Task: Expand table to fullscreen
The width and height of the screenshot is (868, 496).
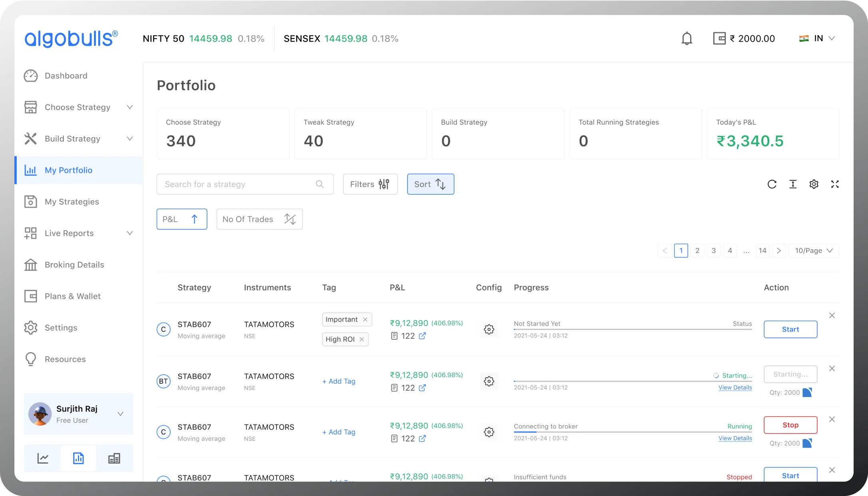Action: [x=835, y=184]
